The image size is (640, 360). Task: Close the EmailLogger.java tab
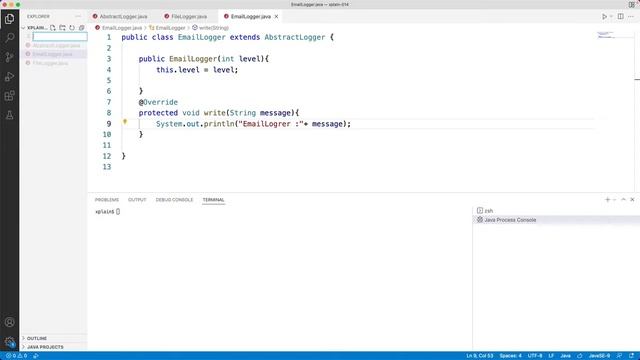tap(276, 16)
